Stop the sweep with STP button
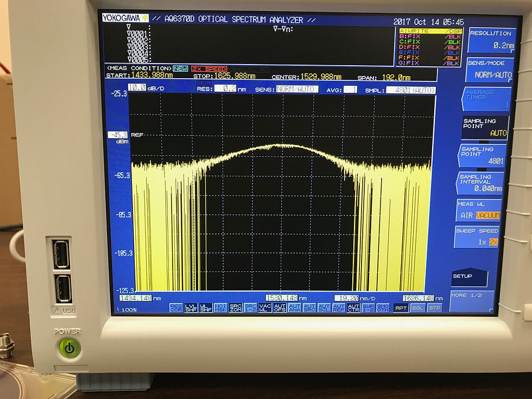 click(435, 308)
